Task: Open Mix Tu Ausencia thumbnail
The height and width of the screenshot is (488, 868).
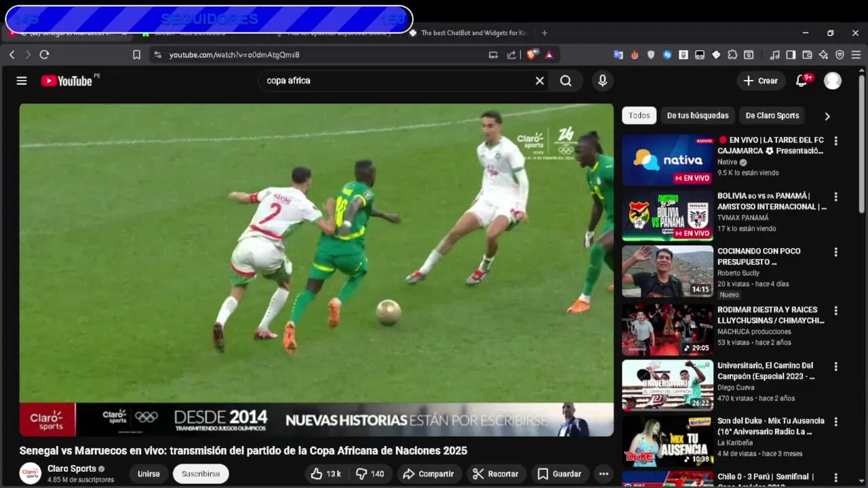Action: (667, 441)
